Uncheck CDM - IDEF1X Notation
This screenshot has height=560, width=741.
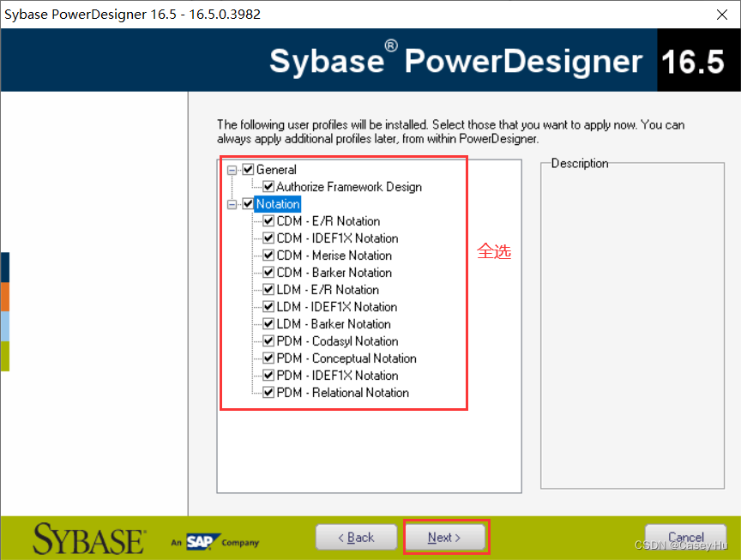pos(268,238)
